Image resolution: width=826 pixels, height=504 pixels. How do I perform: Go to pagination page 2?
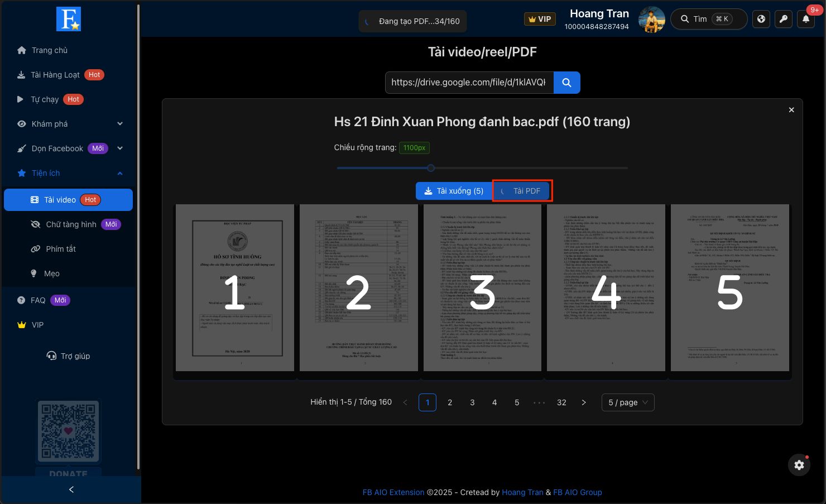pyautogui.click(x=450, y=402)
